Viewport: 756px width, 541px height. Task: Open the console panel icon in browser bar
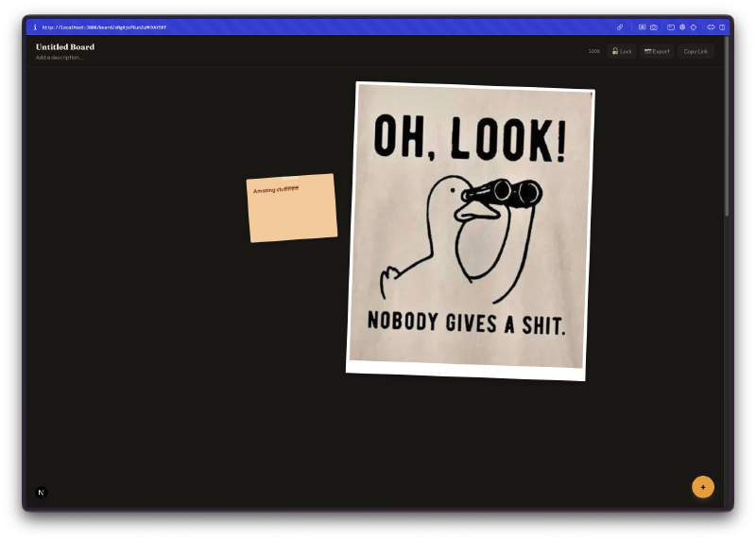click(671, 27)
